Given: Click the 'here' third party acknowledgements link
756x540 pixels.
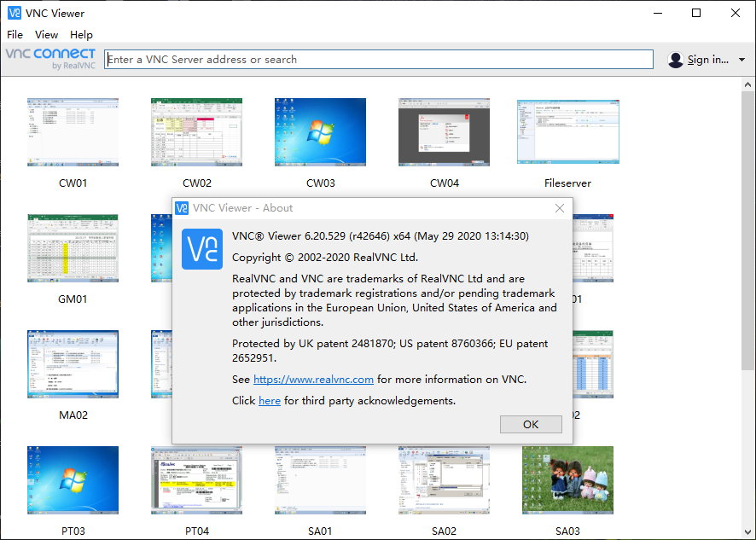Looking at the screenshot, I should point(270,401).
